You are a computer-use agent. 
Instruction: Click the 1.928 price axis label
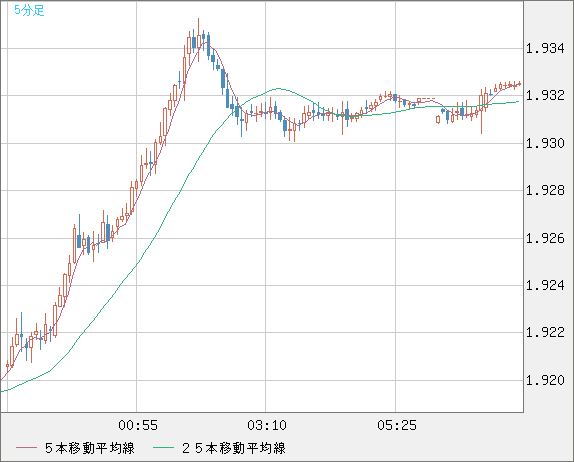coord(545,190)
